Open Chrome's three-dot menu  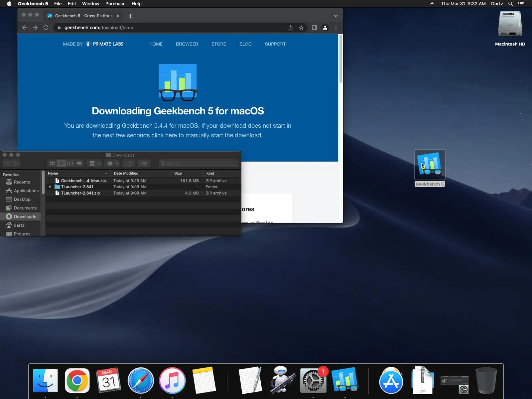(336, 28)
